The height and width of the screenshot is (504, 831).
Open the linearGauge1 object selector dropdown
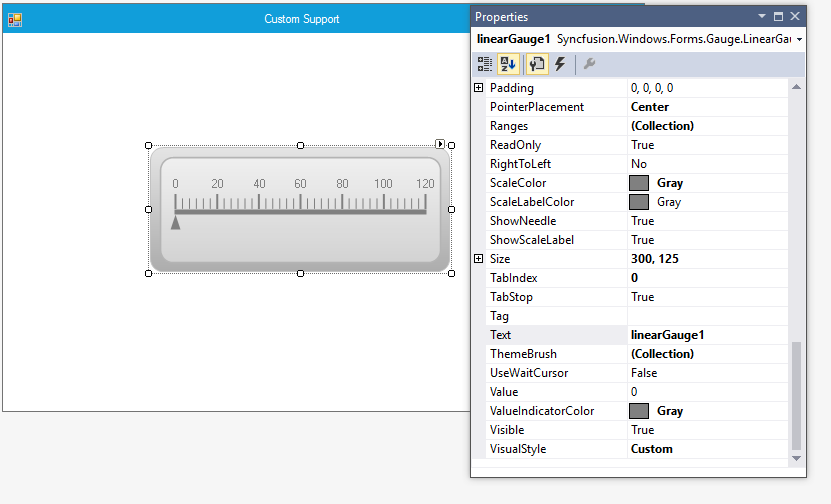(x=799, y=39)
